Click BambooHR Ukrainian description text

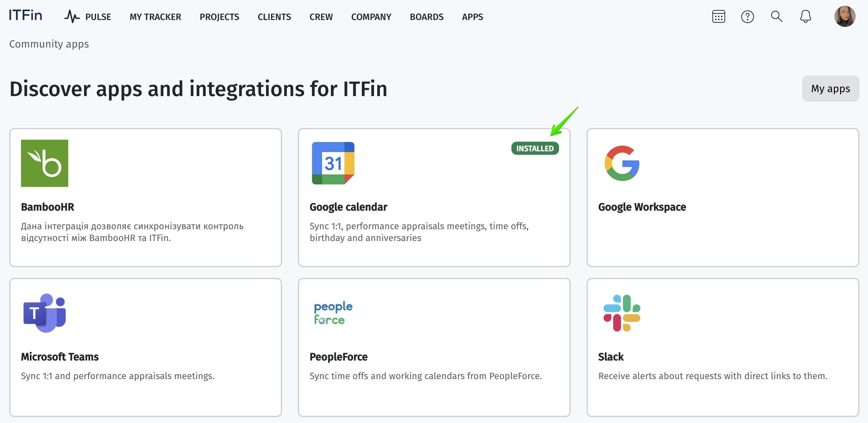132,232
